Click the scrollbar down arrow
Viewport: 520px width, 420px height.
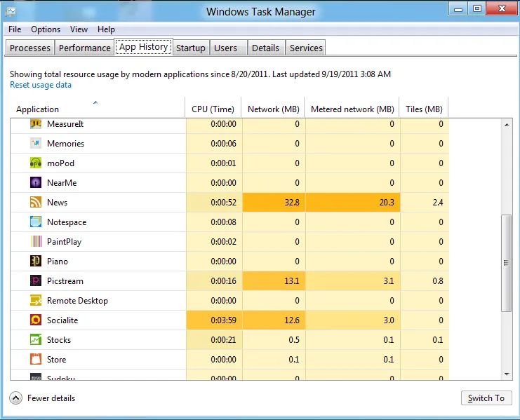507,374
